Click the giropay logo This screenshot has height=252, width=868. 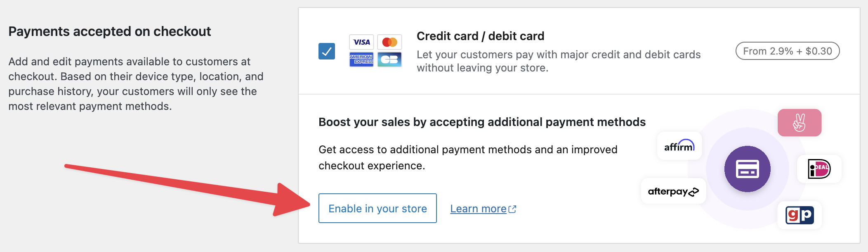coord(800,215)
